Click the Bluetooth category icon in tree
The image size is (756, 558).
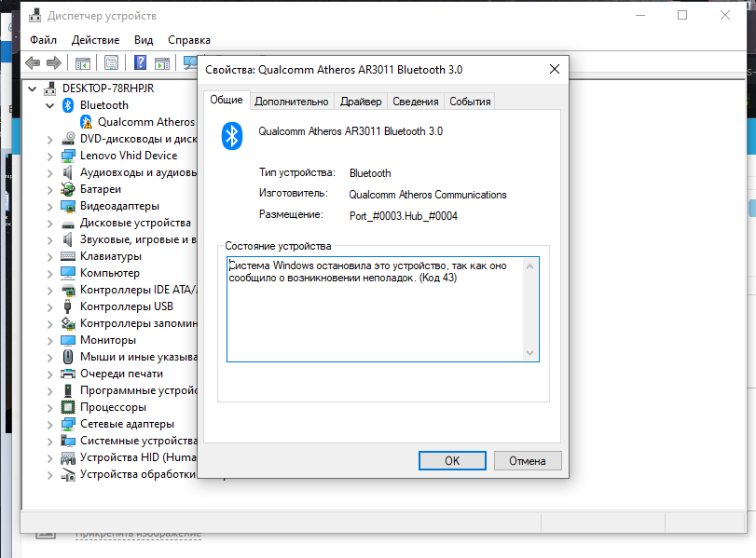tap(68, 105)
